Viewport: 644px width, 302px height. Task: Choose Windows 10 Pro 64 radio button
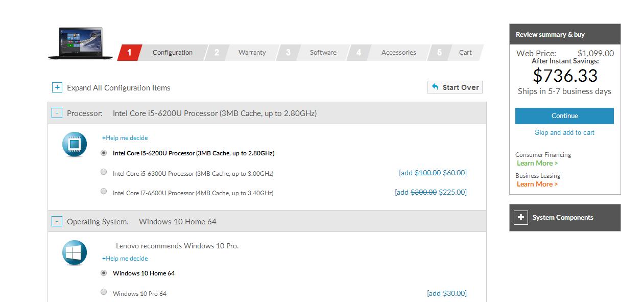coord(104,292)
